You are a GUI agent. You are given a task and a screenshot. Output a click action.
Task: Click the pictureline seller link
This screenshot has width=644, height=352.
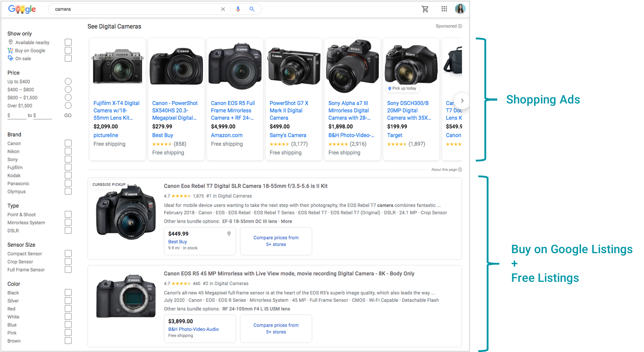click(106, 135)
